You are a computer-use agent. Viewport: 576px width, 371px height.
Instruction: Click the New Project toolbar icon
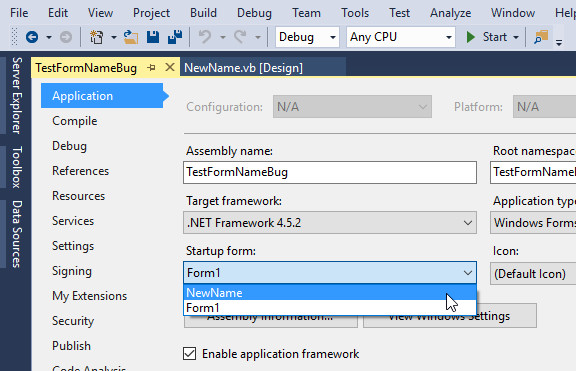(97, 37)
